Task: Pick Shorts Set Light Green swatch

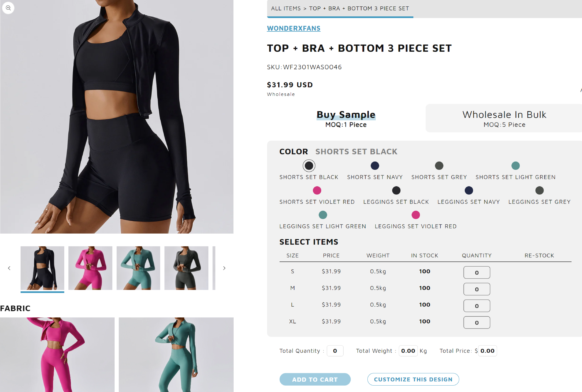Action: (516, 166)
